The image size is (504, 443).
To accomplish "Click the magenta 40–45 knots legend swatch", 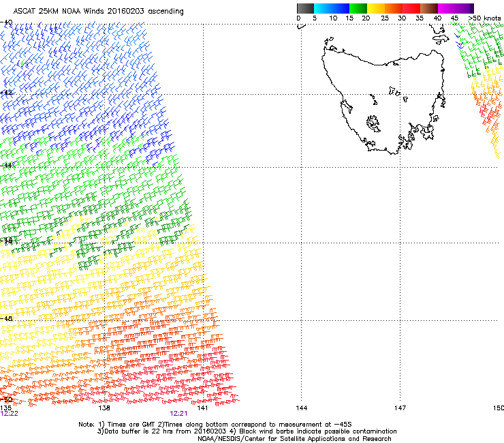I will 447,8.
